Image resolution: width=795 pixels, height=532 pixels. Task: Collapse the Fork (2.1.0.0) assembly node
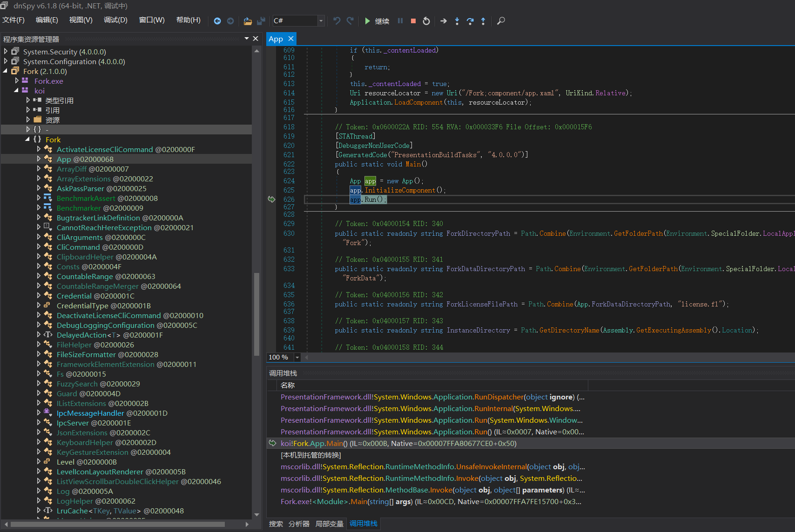click(x=6, y=71)
